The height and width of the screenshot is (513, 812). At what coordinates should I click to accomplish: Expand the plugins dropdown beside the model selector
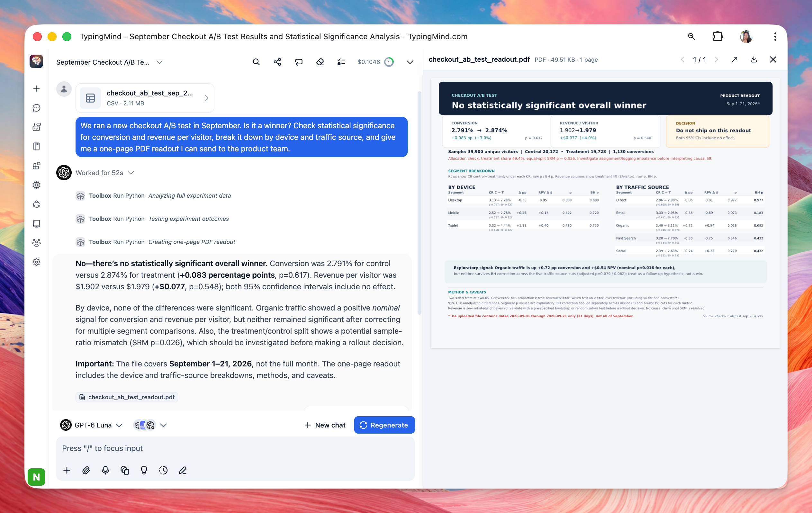click(164, 425)
